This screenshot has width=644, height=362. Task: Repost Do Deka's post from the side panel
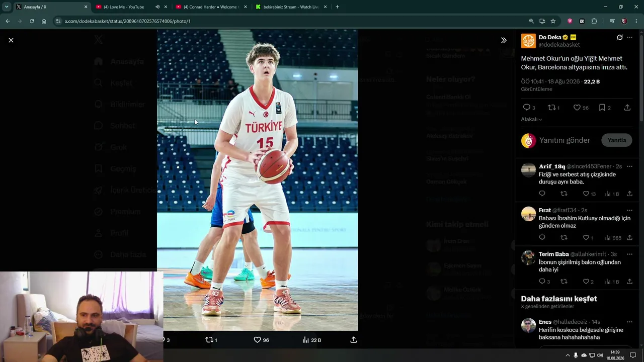click(x=551, y=108)
